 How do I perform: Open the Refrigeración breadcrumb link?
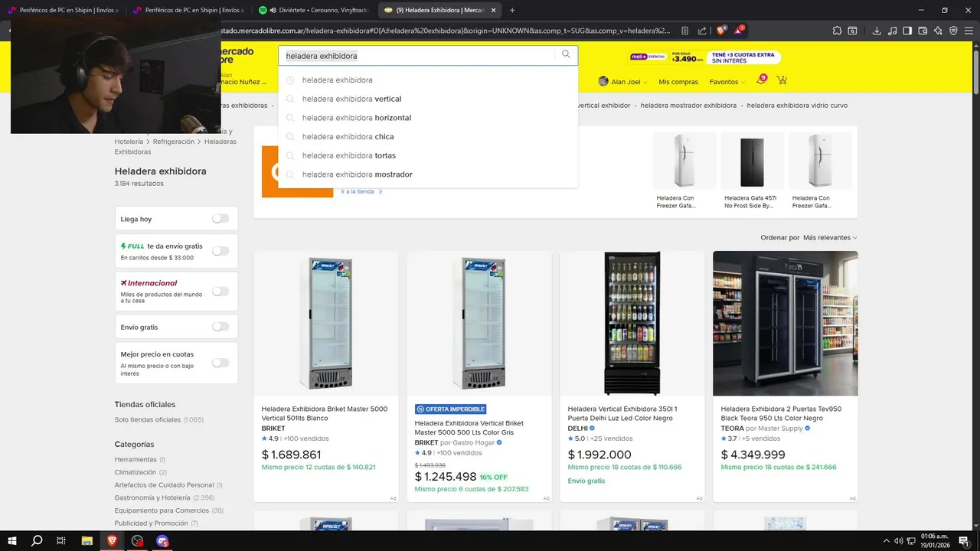click(173, 142)
